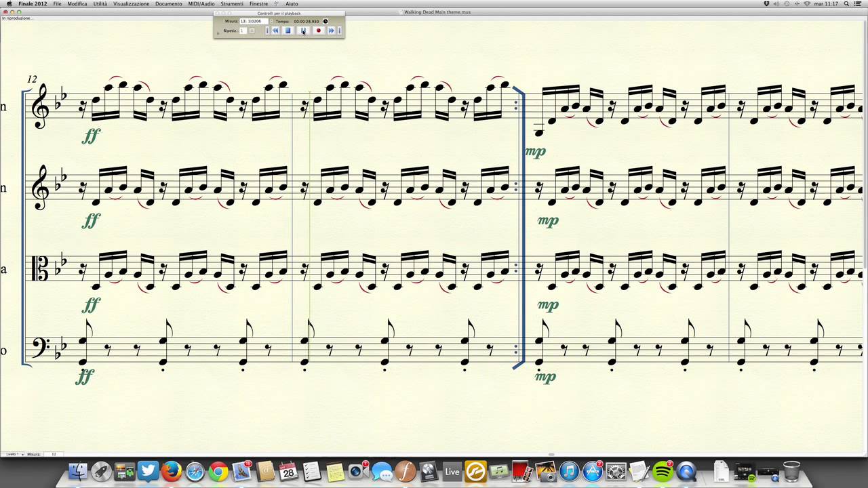The width and height of the screenshot is (868, 488).
Task: Click the Dropbox menu bar icon
Action: 767,4
